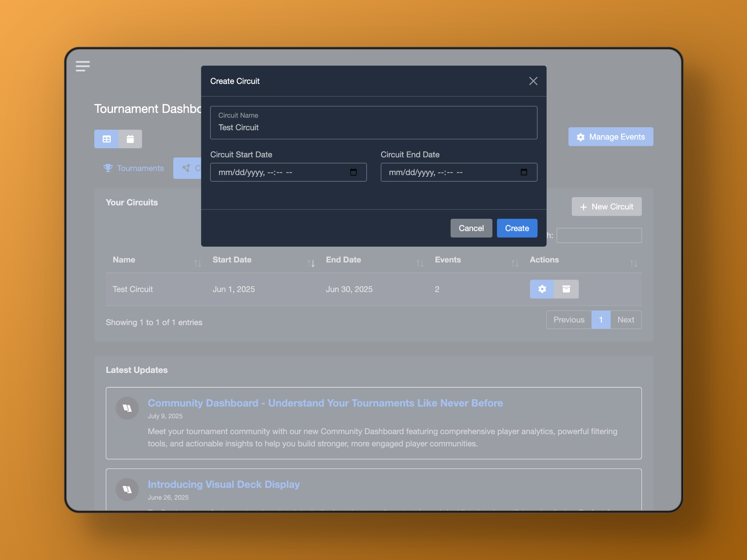
Task: Click the Circuit Name input field
Action: pos(373,123)
